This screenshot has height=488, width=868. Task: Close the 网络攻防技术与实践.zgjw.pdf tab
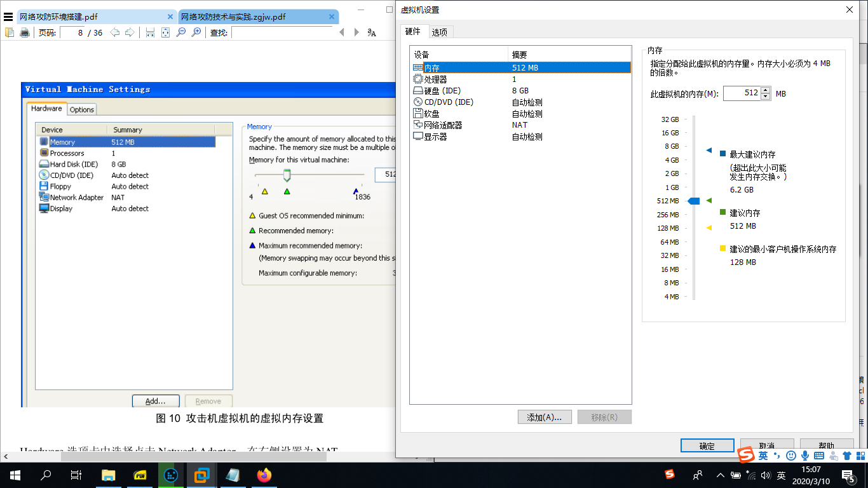(331, 17)
